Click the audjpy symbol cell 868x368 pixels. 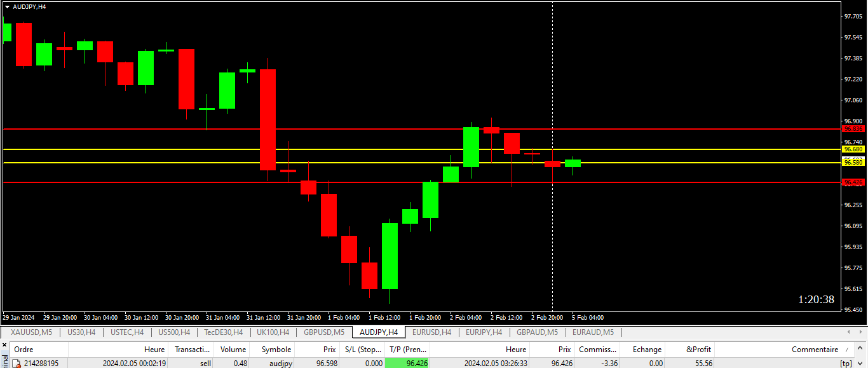(280, 364)
